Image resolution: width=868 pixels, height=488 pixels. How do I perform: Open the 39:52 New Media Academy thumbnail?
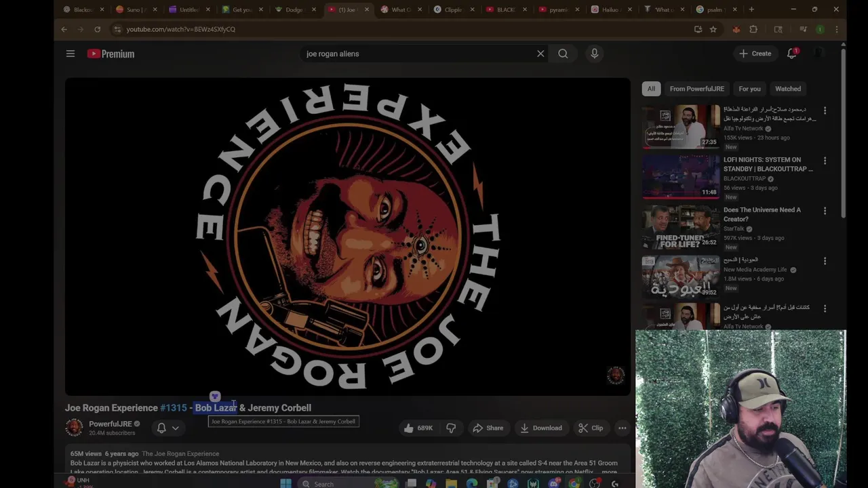click(681, 277)
